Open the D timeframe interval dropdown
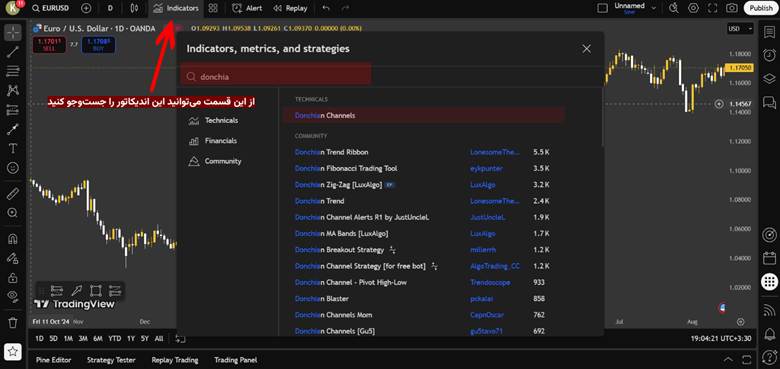 tap(110, 8)
